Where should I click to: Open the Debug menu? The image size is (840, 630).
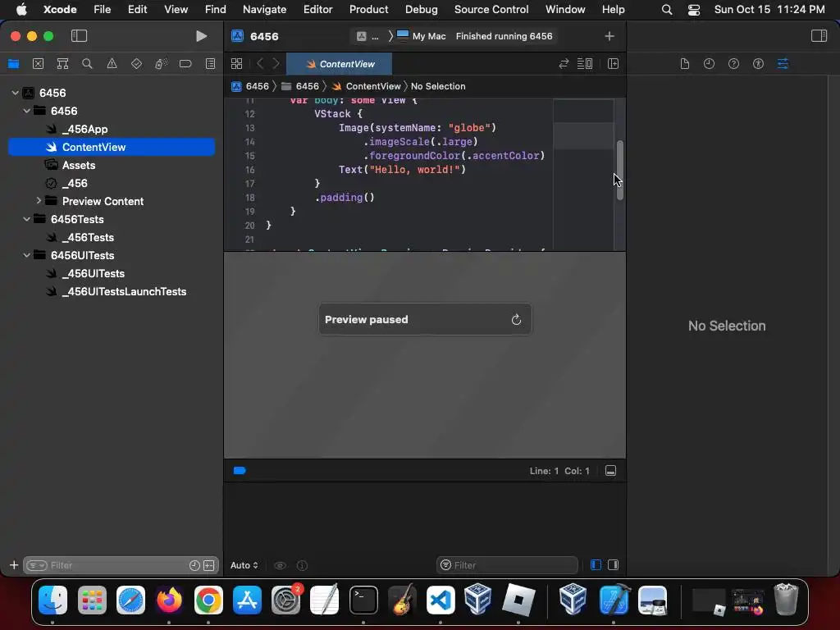(421, 9)
